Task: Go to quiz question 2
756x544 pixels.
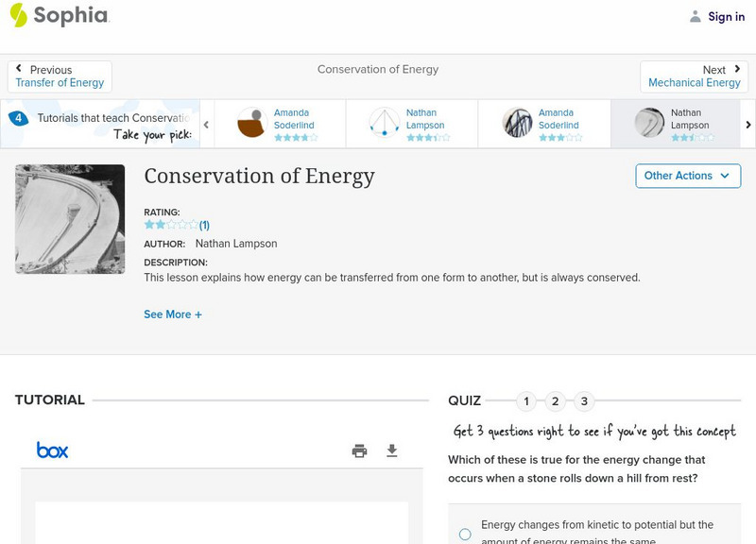Action: 556,401
